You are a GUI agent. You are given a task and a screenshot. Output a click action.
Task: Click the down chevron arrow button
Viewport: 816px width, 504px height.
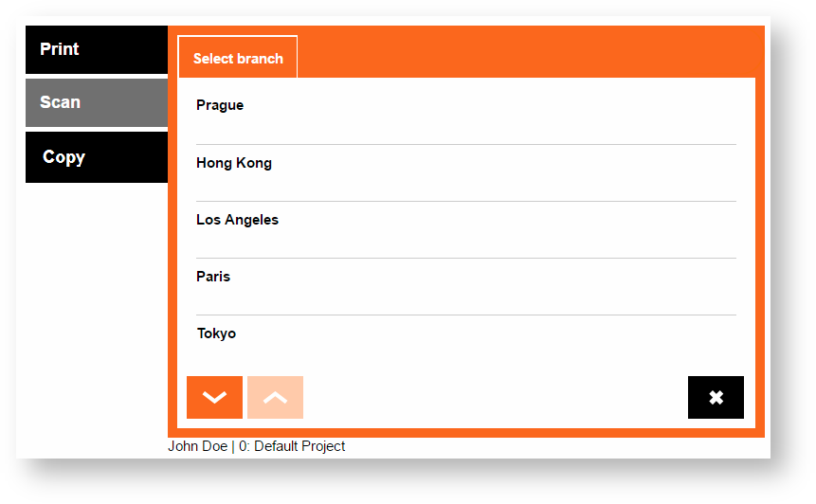click(214, 397)
